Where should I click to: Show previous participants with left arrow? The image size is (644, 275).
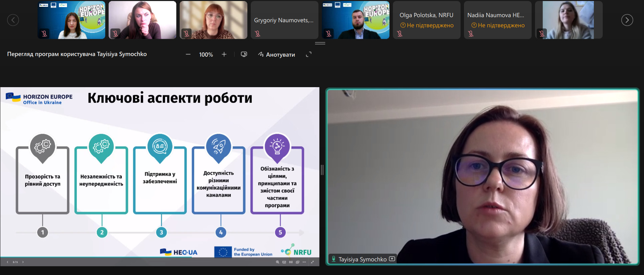(13, 20)
